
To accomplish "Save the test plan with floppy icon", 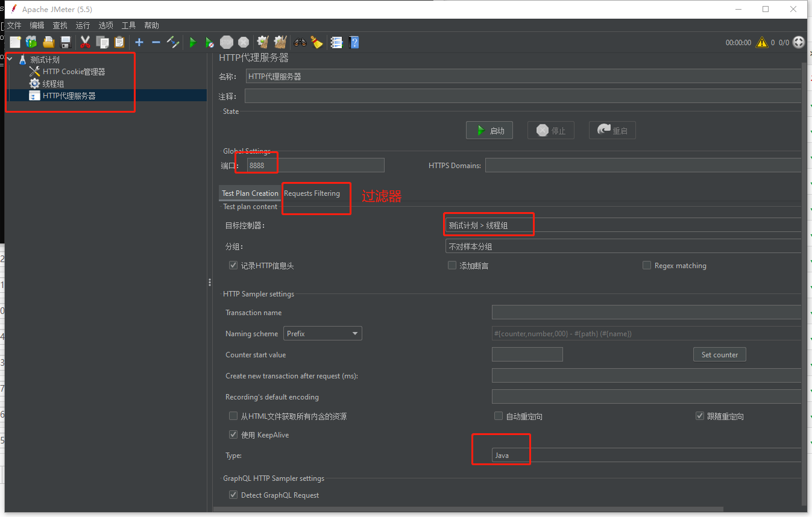I will pos(66,42).
